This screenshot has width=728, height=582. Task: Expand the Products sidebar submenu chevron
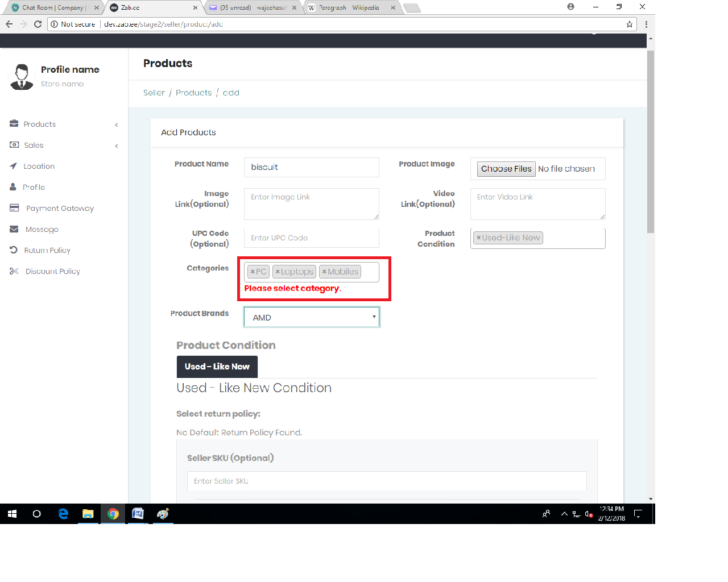[x=117, y=124]
